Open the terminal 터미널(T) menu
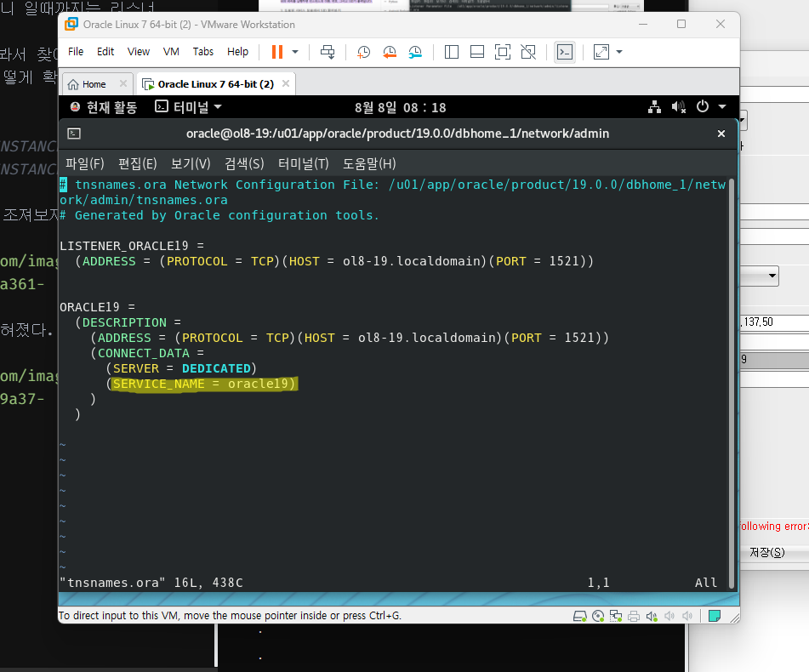Image resolution: width=809 pixels, height=672 pixels. pyautogui.click(x=304, y=164)
